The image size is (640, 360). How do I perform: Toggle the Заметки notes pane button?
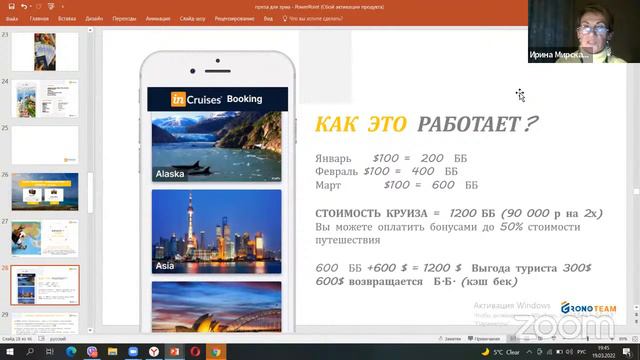(x=449, y=339)
